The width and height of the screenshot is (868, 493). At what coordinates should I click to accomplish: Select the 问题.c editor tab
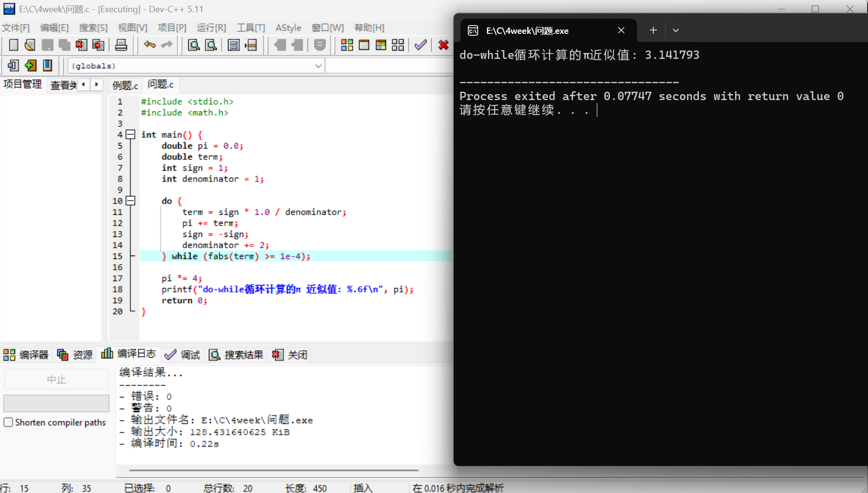click(x=160, y=84)
